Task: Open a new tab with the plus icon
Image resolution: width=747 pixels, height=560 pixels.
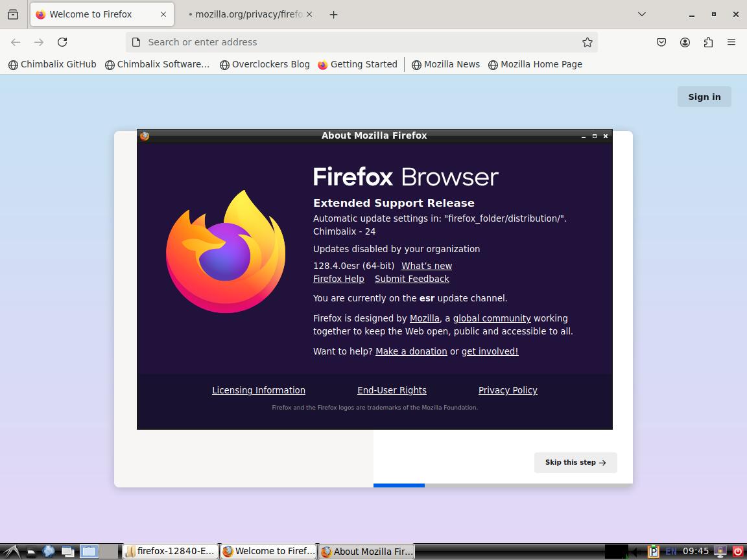Action: (x=333, y=15)
